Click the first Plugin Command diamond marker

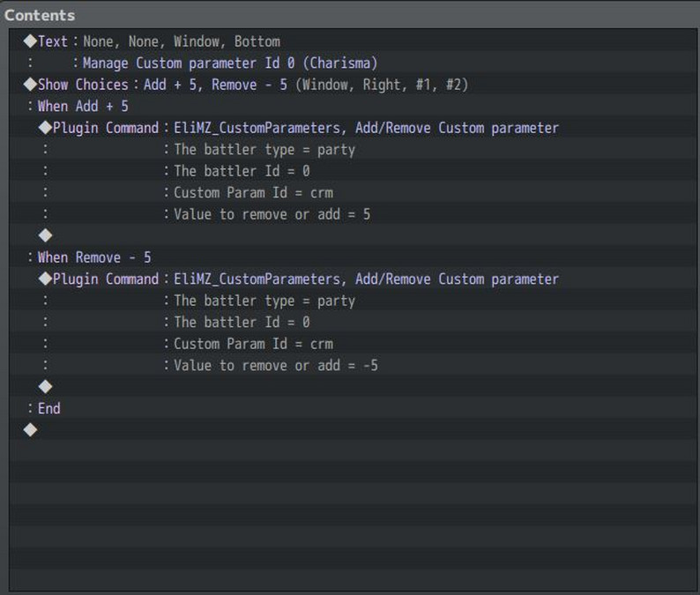pos(46,128)
